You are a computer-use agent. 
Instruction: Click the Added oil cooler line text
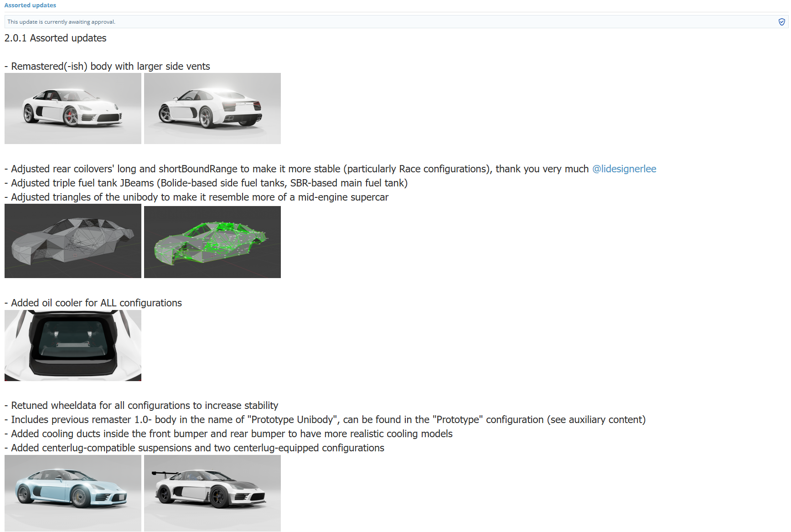pyautogui.click(x=93, y=303)
